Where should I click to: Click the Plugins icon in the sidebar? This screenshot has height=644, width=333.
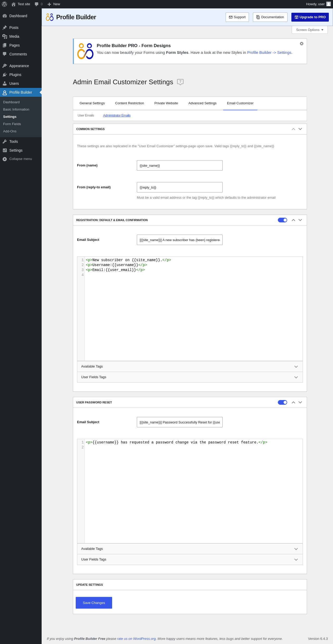(x=5, y=75)
